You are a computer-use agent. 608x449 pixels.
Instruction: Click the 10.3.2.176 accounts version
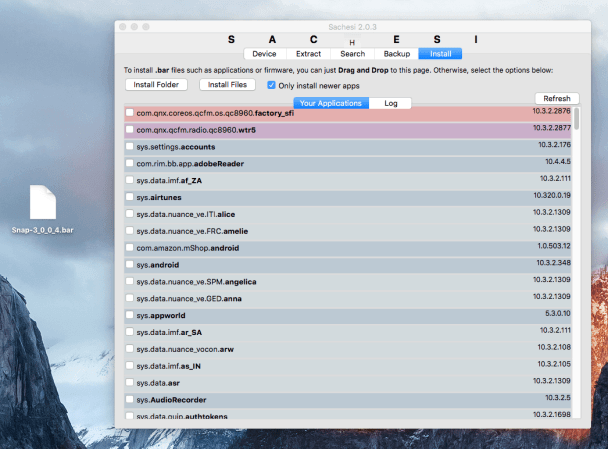click(x=554, y=145)
